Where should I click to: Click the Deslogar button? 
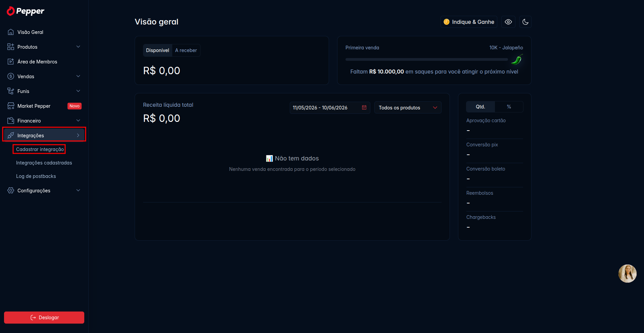[x=44, y=318]
